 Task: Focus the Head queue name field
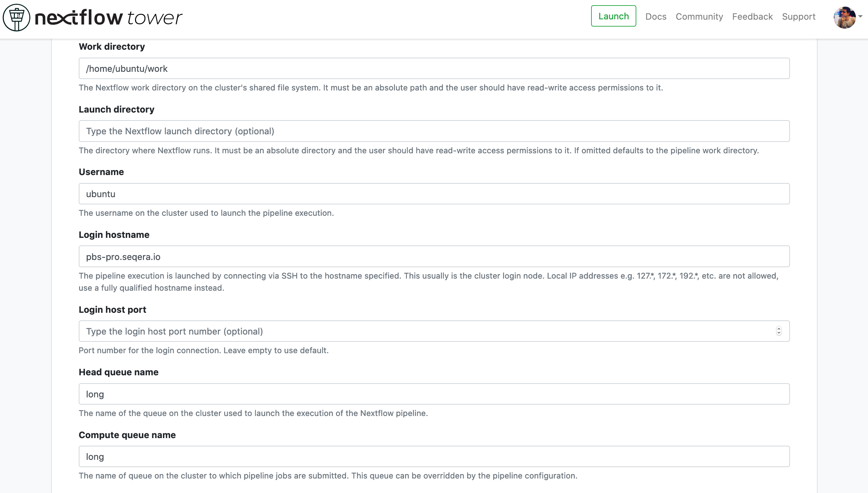(x=434, y=394)
